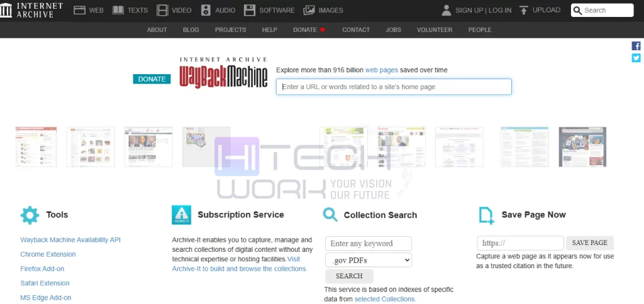This screenshot has width=644, height=304.
Task: Open the Video film-strip icon
Action: click(163, 10)
